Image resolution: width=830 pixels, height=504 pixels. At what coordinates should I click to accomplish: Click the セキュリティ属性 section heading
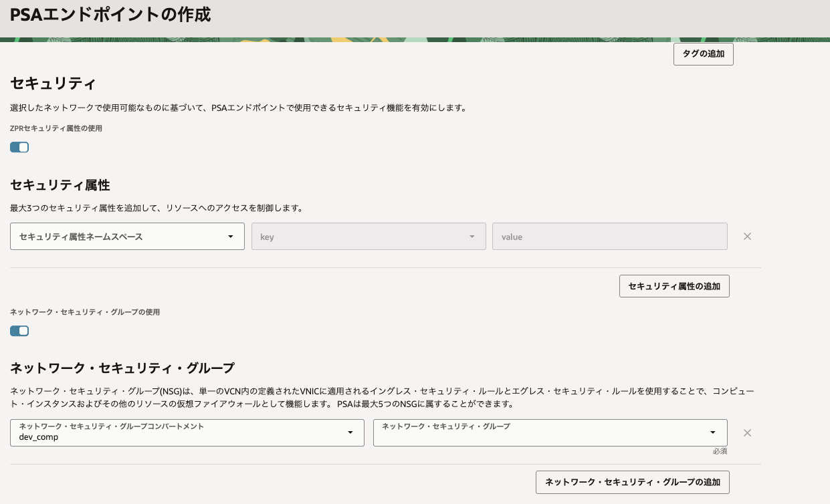pyautogui.click(x=60, y=185)
